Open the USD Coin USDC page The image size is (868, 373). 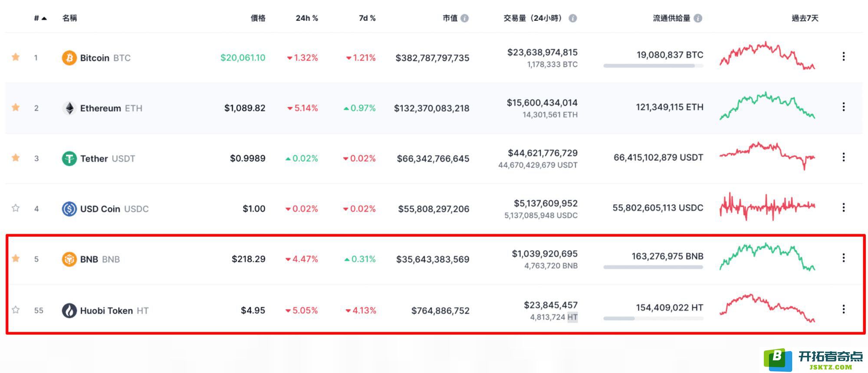pos(114,209)
